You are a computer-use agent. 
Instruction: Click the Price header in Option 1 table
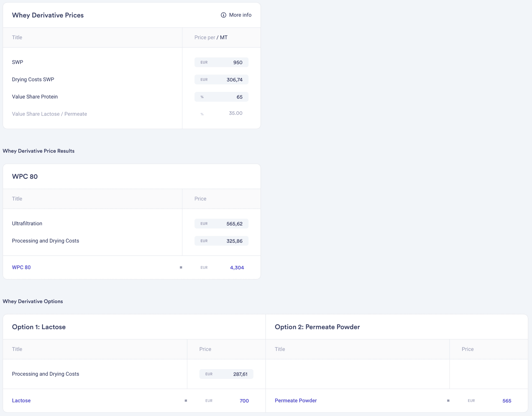(x=205, y=349)
